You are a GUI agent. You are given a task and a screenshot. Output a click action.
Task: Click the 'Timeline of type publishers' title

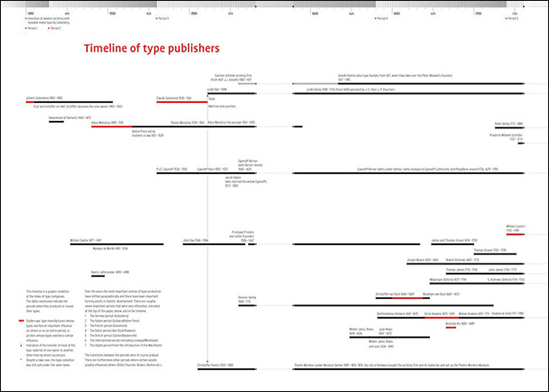tap(151, 49)
